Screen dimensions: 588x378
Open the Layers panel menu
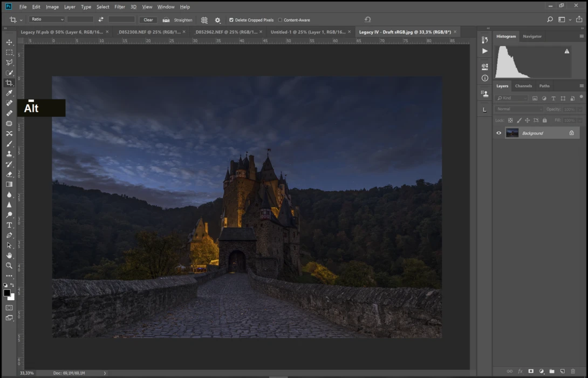(x=581, y=86)
